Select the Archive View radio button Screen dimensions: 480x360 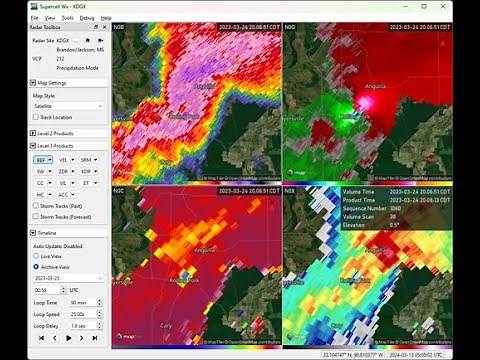pyautogui.click(x=36, y=267)
